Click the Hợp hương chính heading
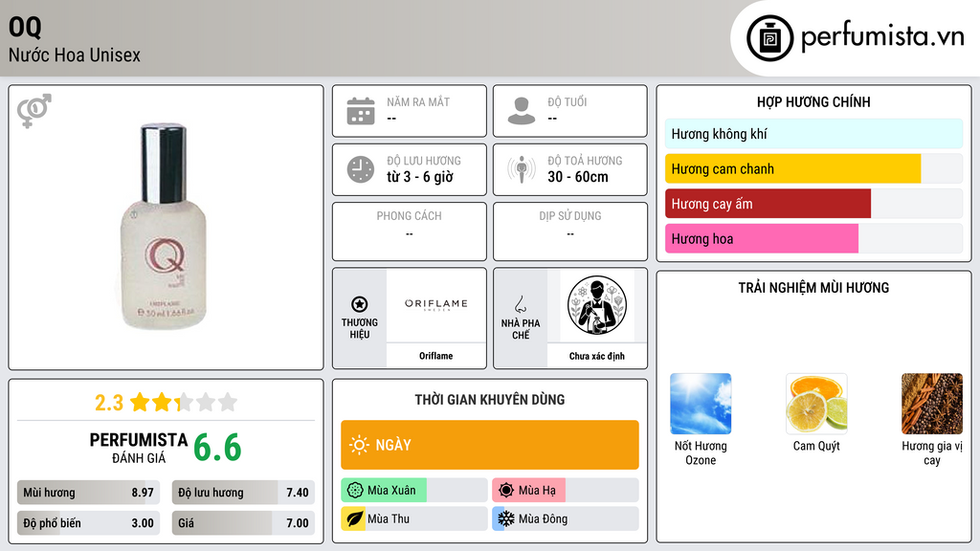980x551 pixels. (813, 101)
